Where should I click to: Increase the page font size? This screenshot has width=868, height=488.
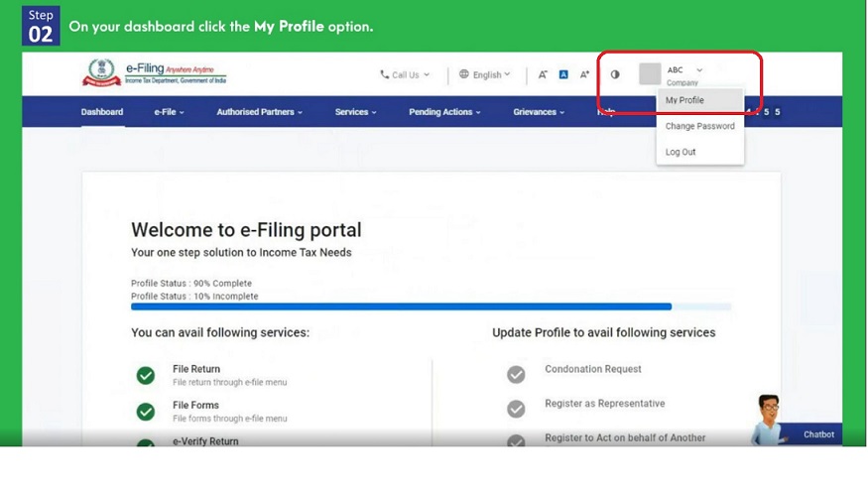click(x=584, y=74)
